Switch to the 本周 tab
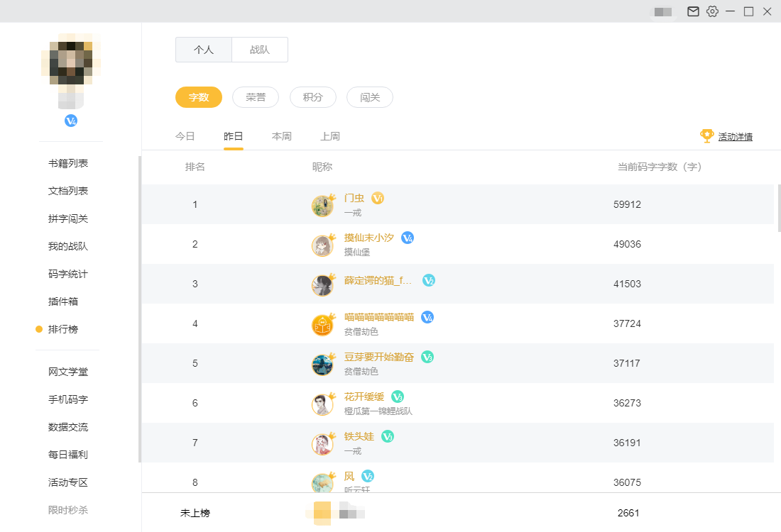The width and height of the screenshot is (781, 532). point(282,136)
